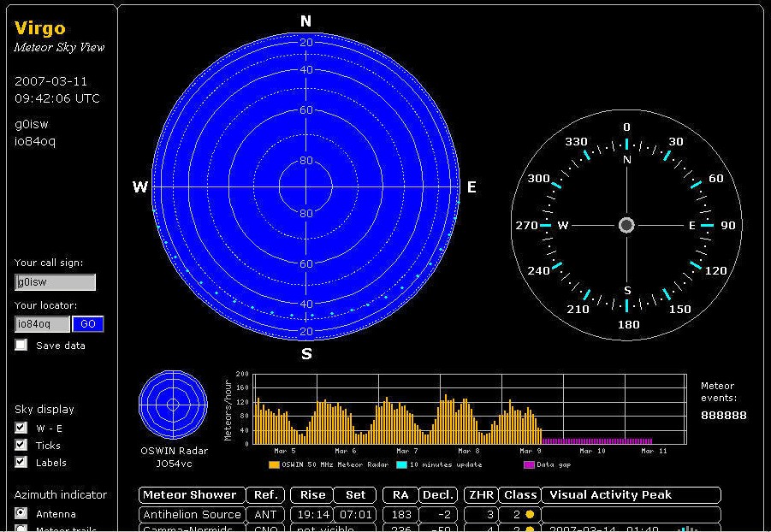Click the ZHR column header
Viewport: 771px width, 532px height.
tap(481, 495)
